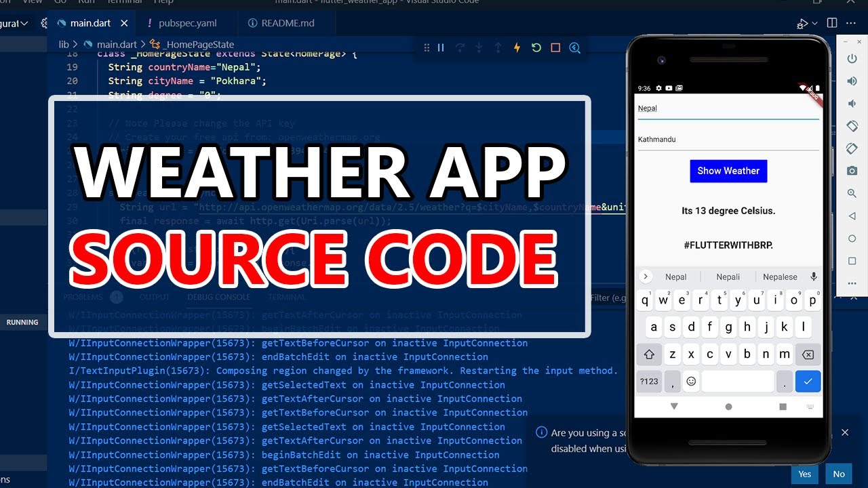Switch to the main.dart tab
868x488 pixels.
(90, 23)
